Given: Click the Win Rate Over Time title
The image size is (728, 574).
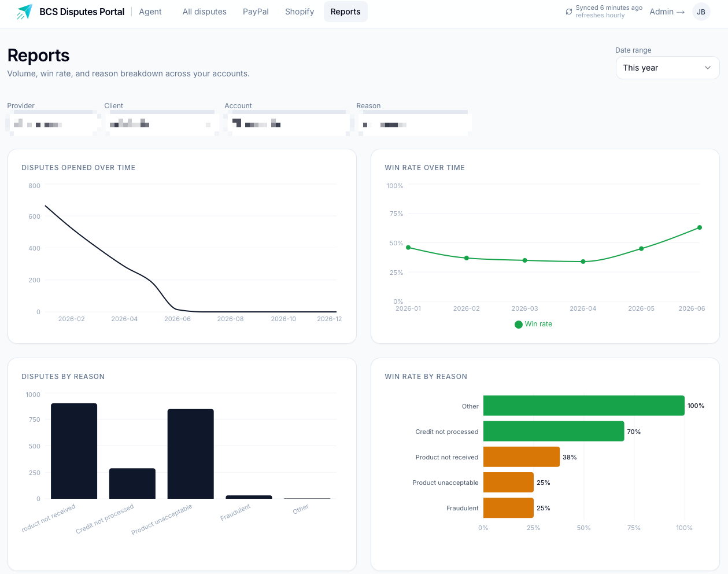Looking at the screenshot, I should click(425, 168).
